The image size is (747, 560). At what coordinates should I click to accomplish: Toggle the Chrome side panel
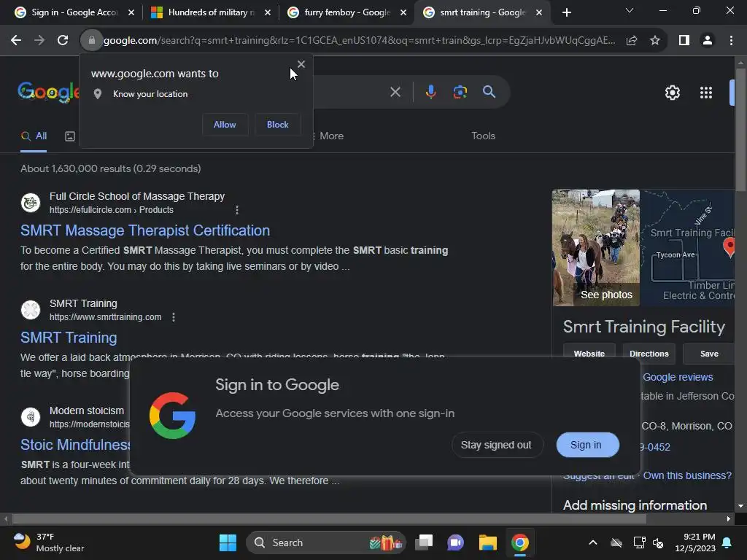tap(684, 41)
